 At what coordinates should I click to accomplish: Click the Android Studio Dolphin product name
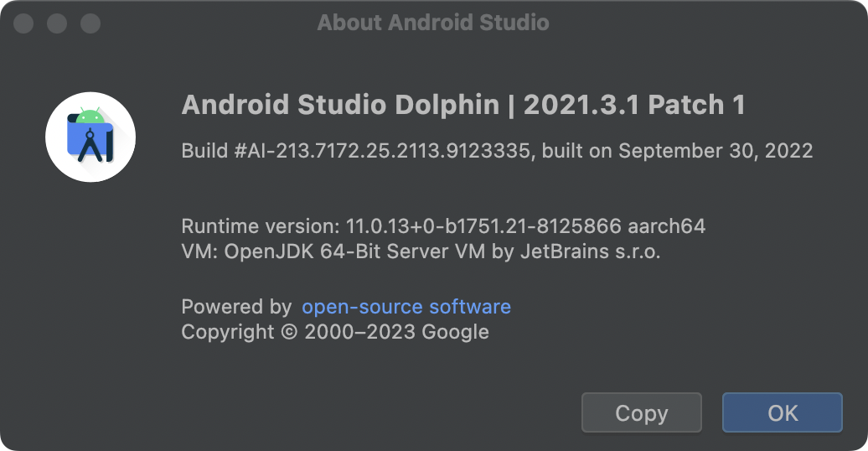point(340,106)
